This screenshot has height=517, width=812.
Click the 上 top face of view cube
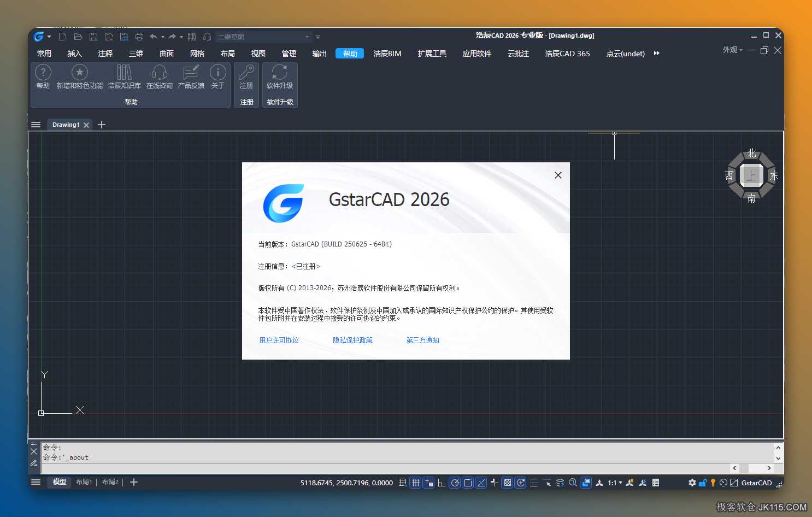(x=751, y=176)
